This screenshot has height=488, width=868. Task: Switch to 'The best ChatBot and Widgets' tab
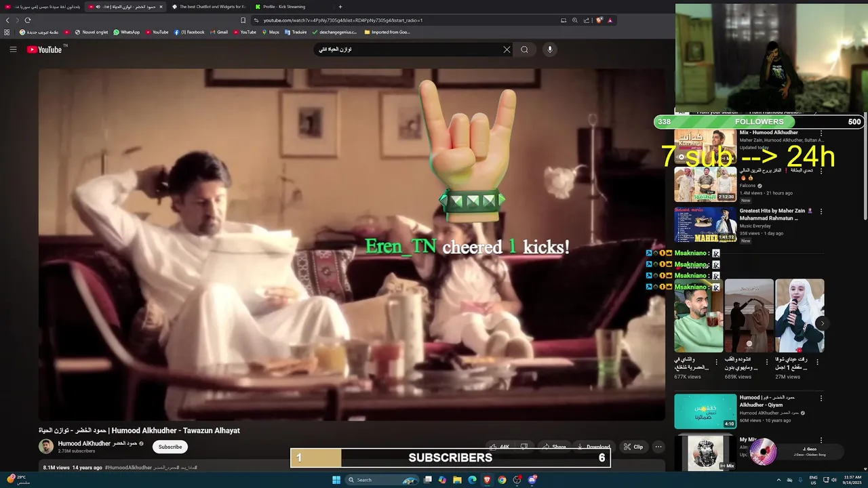click(x=209, y=7)
